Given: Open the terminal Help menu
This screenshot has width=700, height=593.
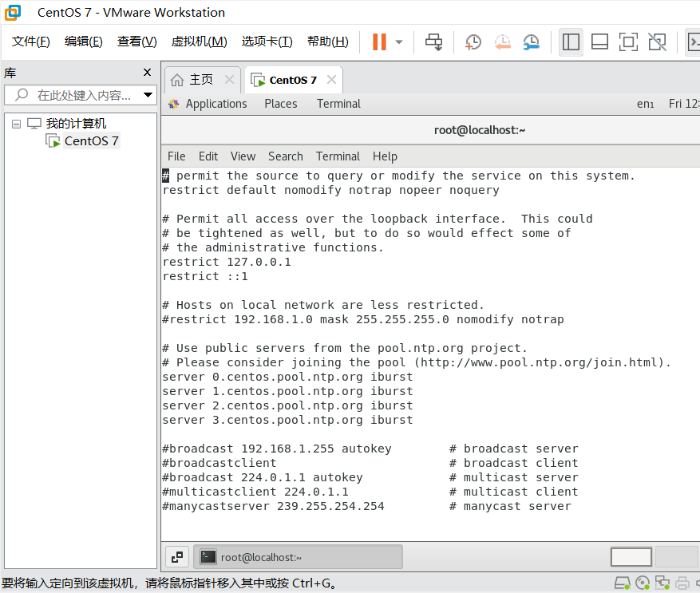Looking at the screenshot, I should tap(385, 156).
